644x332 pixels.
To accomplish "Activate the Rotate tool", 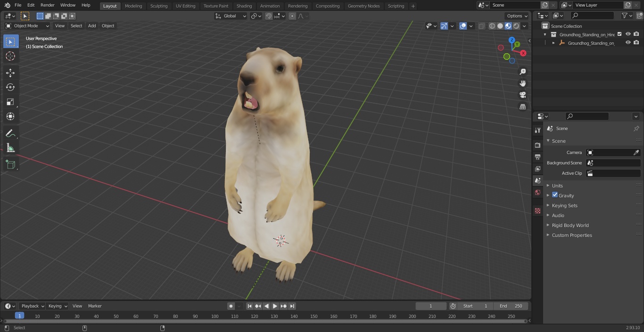I will click(x=10, y=87).
